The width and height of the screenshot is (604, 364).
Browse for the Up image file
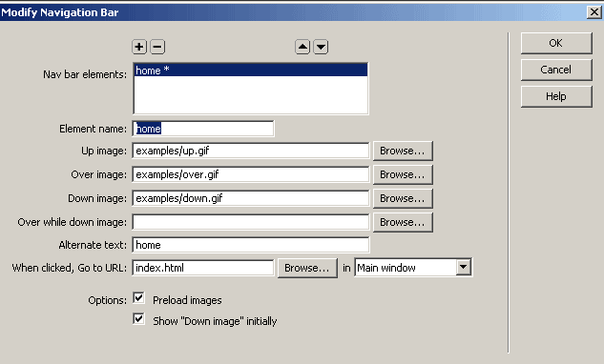pos(403,151)
